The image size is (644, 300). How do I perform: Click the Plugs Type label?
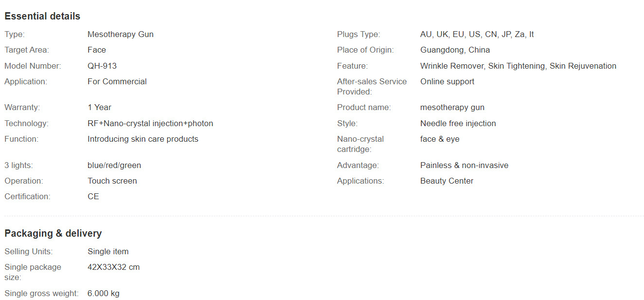(358, 34)
